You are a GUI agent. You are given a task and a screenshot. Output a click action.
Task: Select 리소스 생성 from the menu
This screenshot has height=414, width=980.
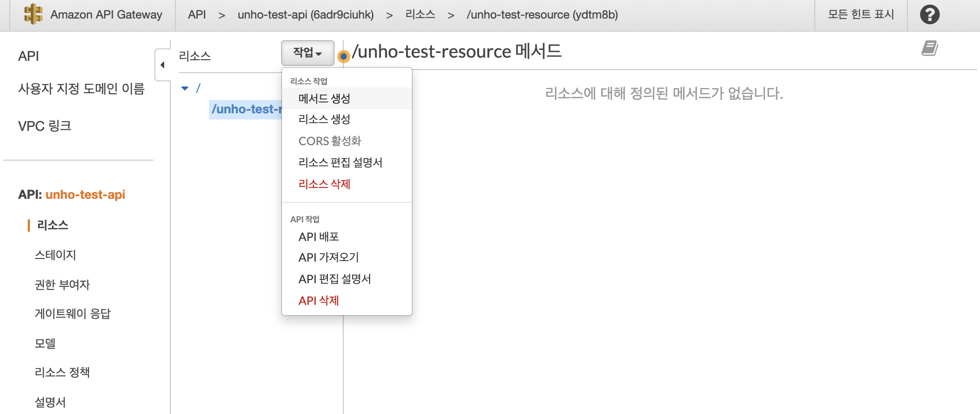click(x=347, y=119)
